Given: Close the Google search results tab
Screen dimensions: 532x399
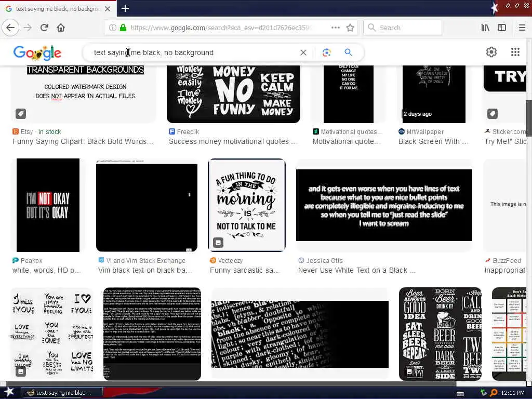Looking at the screenshot, I should coord(108,9).
